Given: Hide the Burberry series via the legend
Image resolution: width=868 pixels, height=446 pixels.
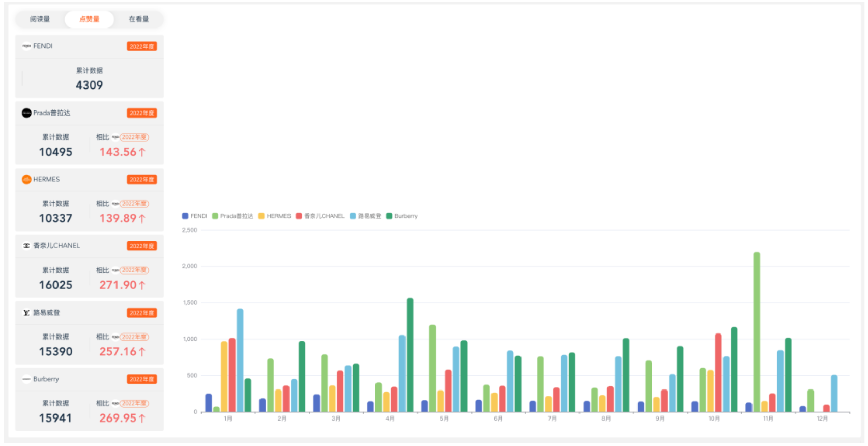Looking at the screenshot, I should click(402, 216).
